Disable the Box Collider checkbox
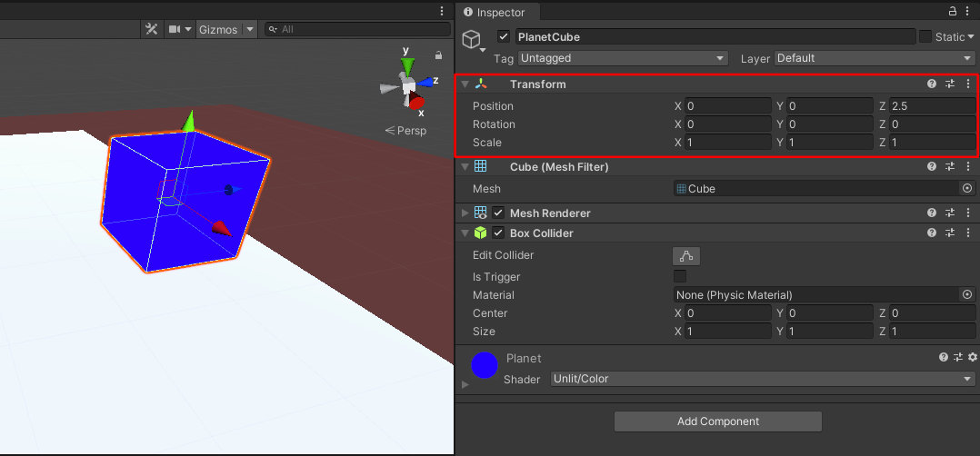The image size is (980, 456). click(498, 233)
